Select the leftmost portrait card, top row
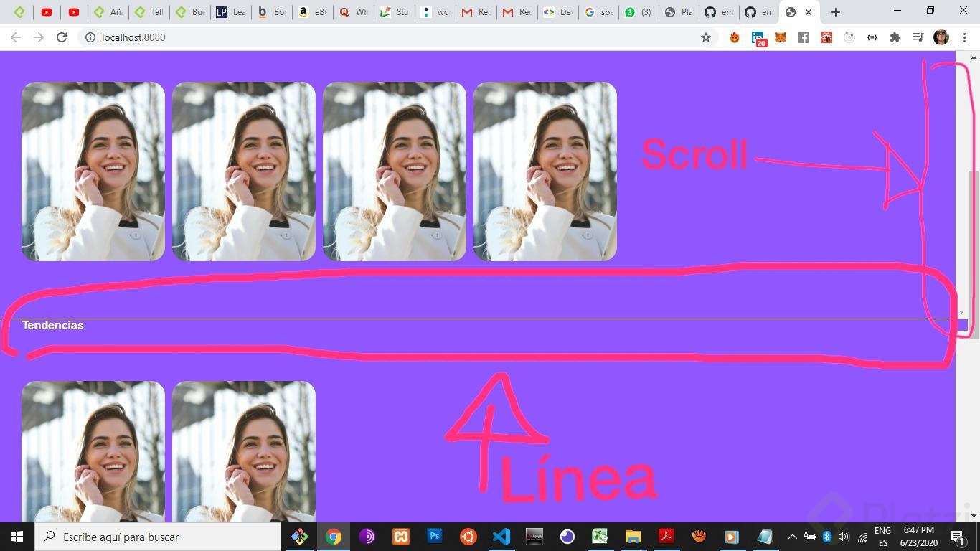The image size is (980, 551). click(x=93, y=171)
